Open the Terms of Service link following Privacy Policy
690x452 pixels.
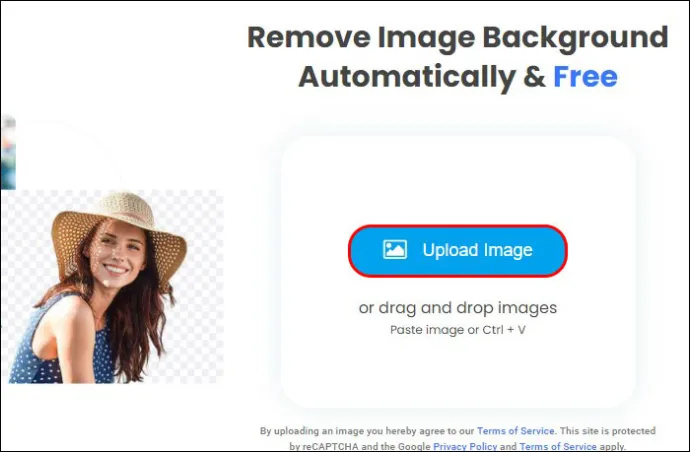[x=558, y=446]
